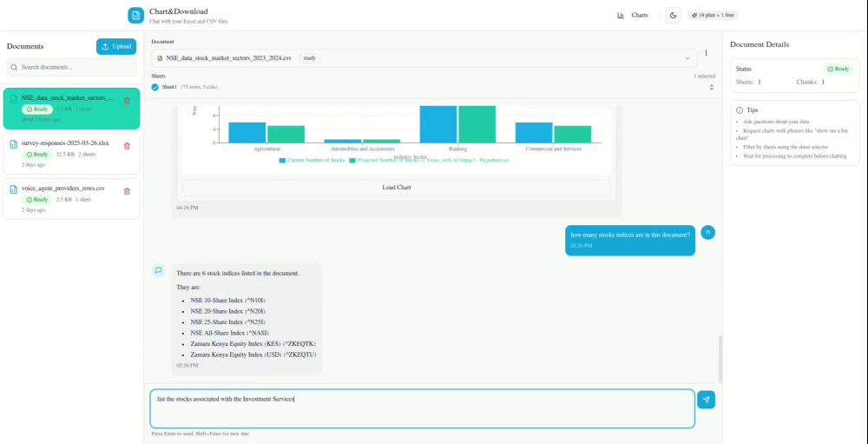Click the Upload button
This screenshot has width=868, height=444.
coord(116,47)
